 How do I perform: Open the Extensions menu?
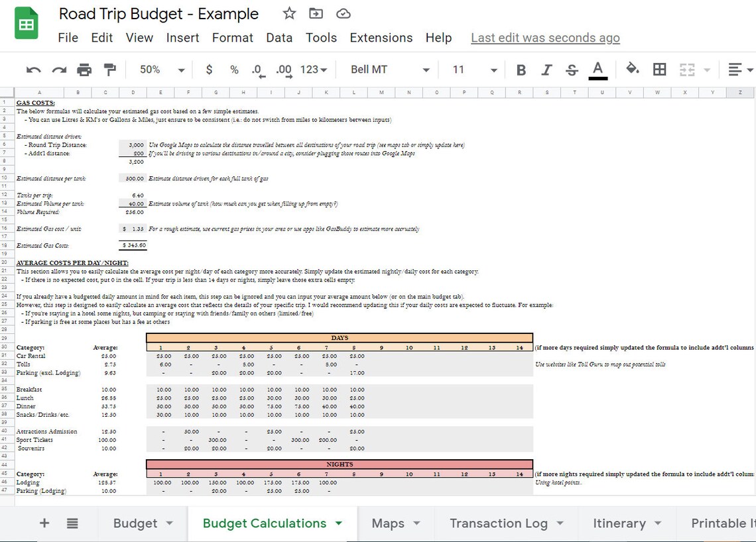pyautogui.click(x=381, y=38)
